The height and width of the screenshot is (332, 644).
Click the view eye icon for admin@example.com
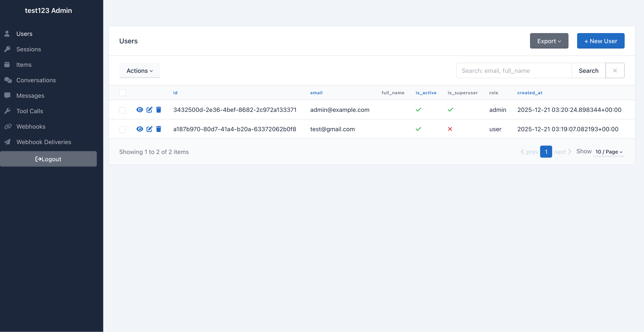click(140, 110)
